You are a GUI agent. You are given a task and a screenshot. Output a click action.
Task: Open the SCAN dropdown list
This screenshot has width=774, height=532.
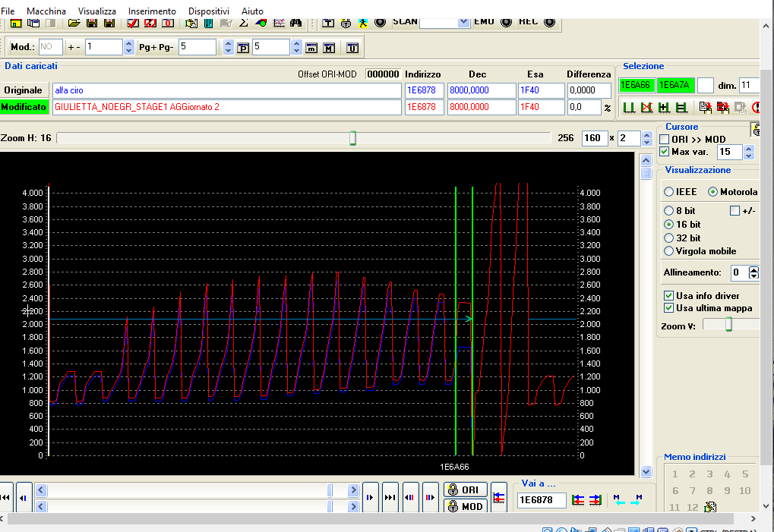click(x=464, y=22)
